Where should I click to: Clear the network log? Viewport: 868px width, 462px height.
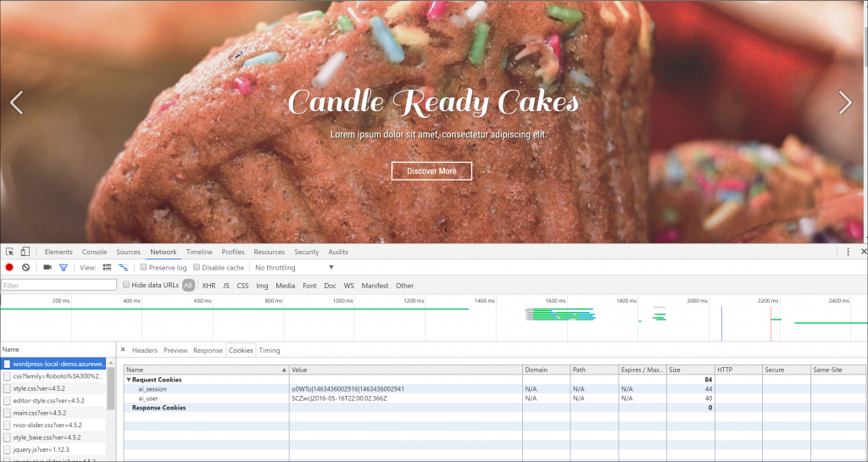pos(26,267)
